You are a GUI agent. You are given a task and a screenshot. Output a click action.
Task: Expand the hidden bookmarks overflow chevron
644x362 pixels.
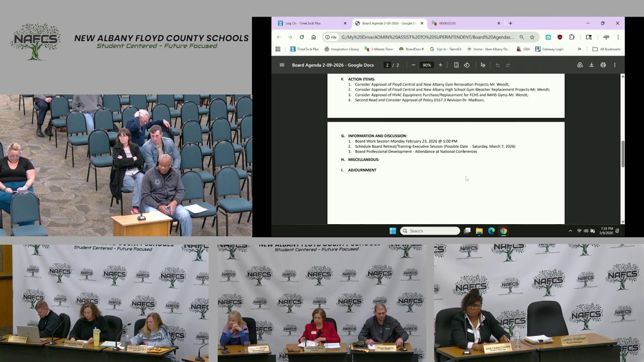579,49
